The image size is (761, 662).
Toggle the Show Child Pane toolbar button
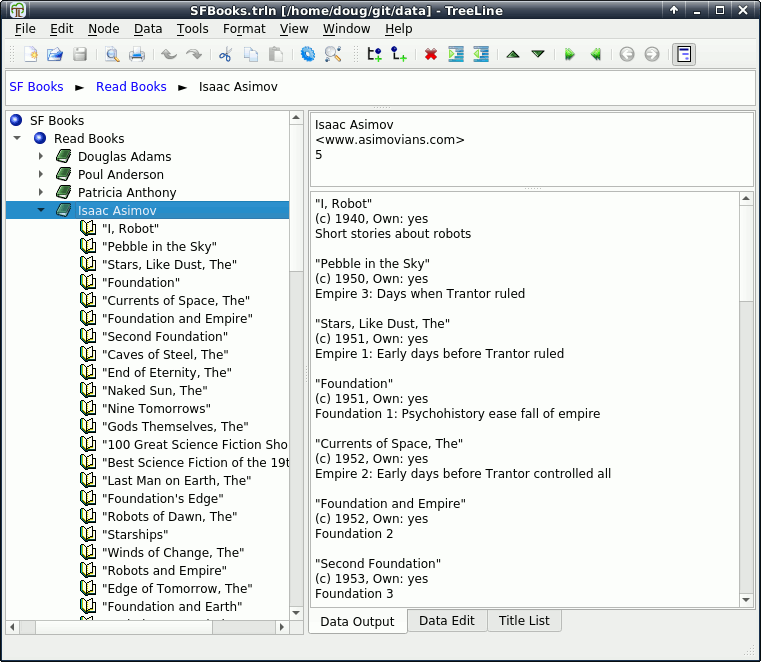pyautogui.click(x=684, y=54)
